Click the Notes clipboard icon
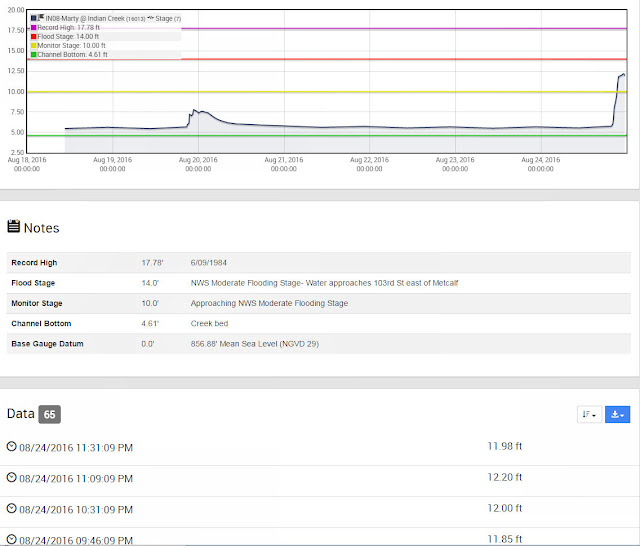The width and height of the screenshot is (640, 546). pyautogui.click(x=13, y=226)
